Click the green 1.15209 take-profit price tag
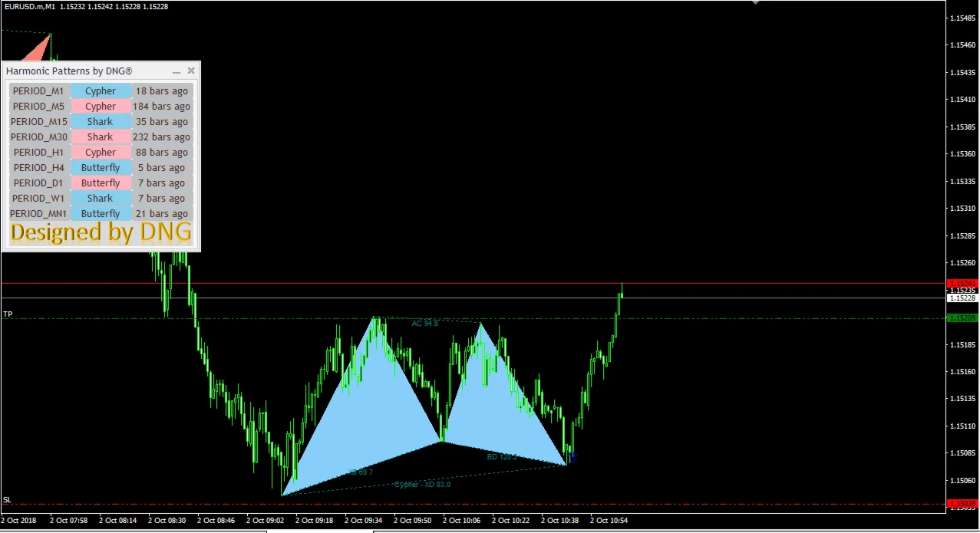This screenshot has height=533, width=980. pos(963,317)
